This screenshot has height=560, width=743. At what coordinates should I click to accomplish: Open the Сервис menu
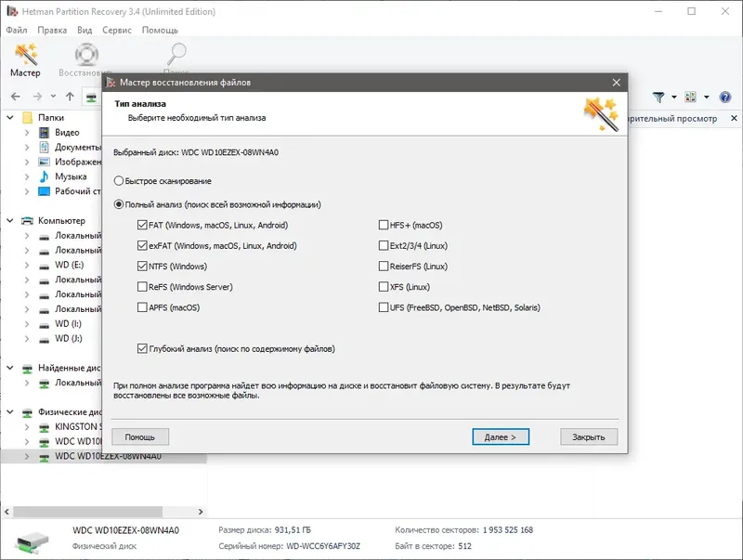pyautogui.click(x=117, y=31)
